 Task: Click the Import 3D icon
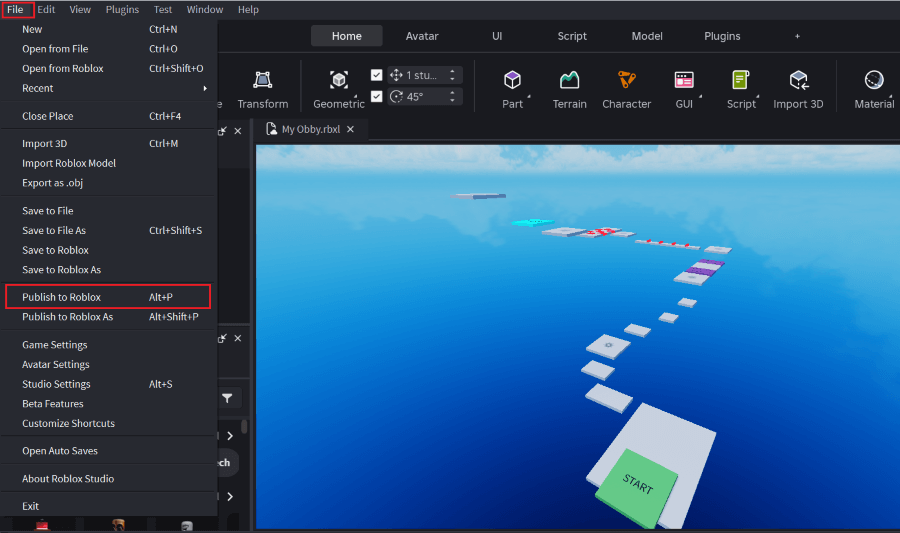(x=798, y=80)
